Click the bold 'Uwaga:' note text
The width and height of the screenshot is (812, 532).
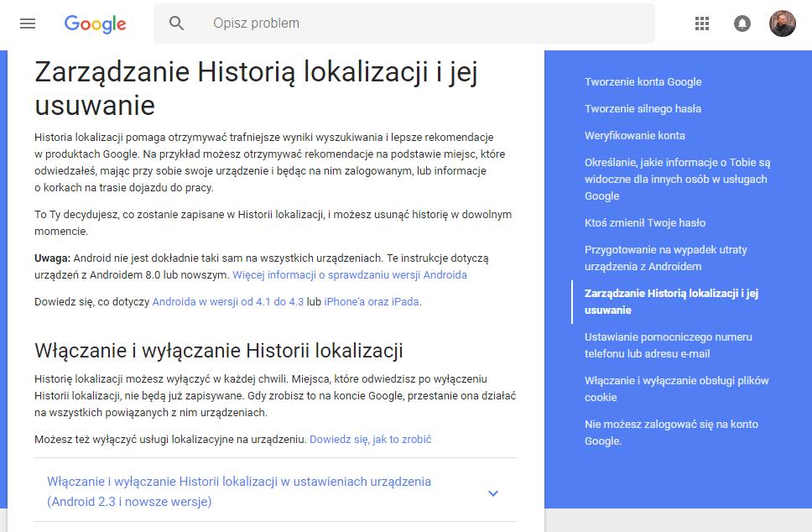point(52,258)
